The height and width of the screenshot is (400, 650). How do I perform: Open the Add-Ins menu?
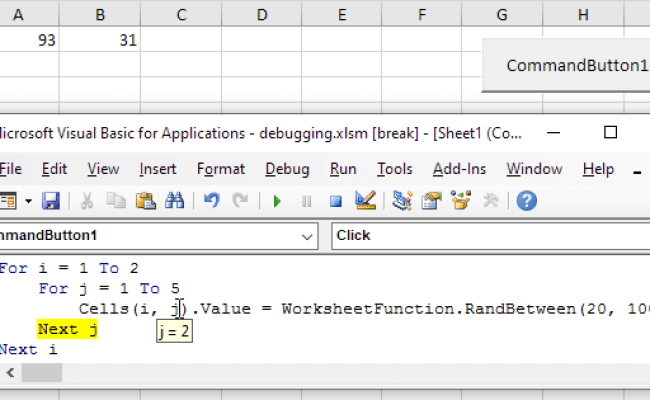(x=459, y=169)
